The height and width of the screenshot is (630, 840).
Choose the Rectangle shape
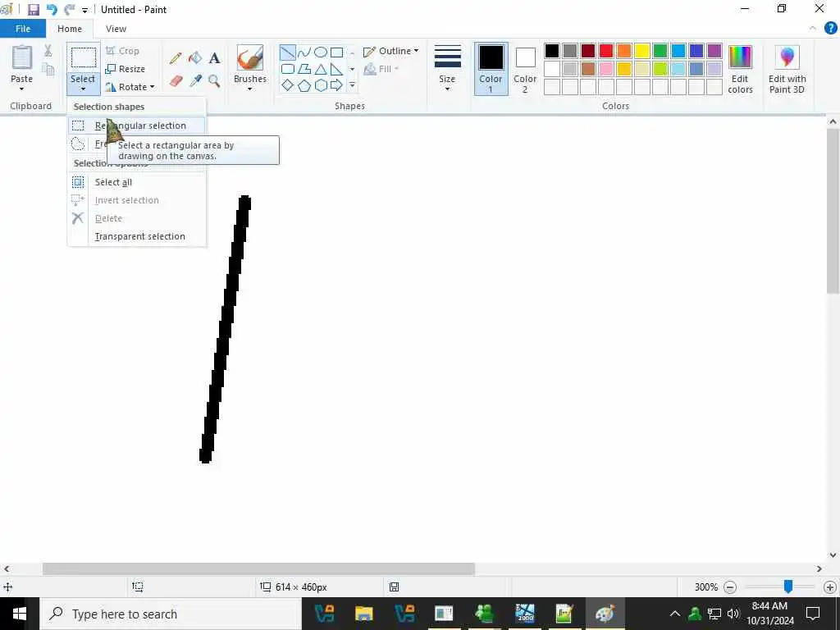[x=336, y=52]
